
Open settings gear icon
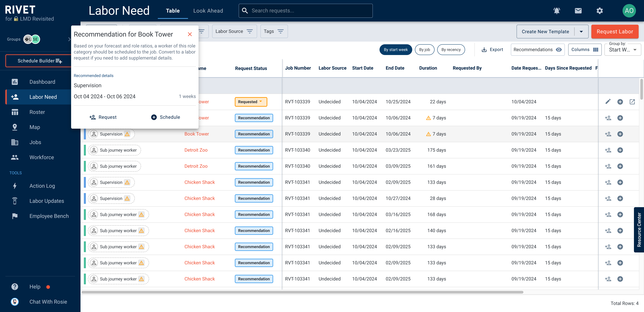(x=600, y=11)
